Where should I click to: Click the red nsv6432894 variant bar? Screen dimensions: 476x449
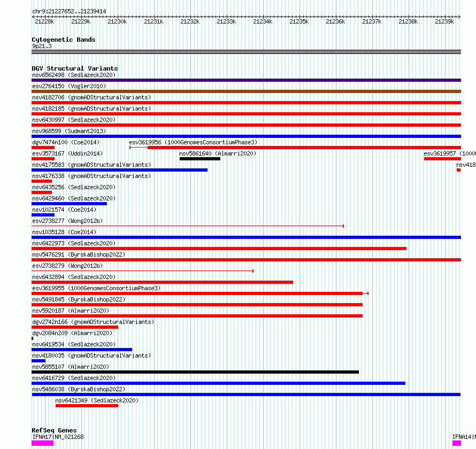coord(163,282)
